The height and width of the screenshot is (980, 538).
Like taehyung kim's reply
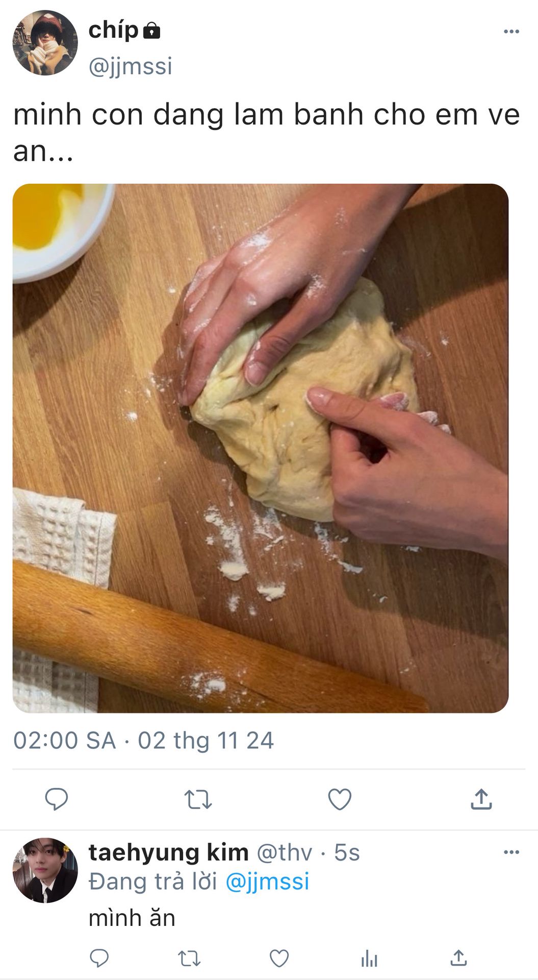(279, 958)
